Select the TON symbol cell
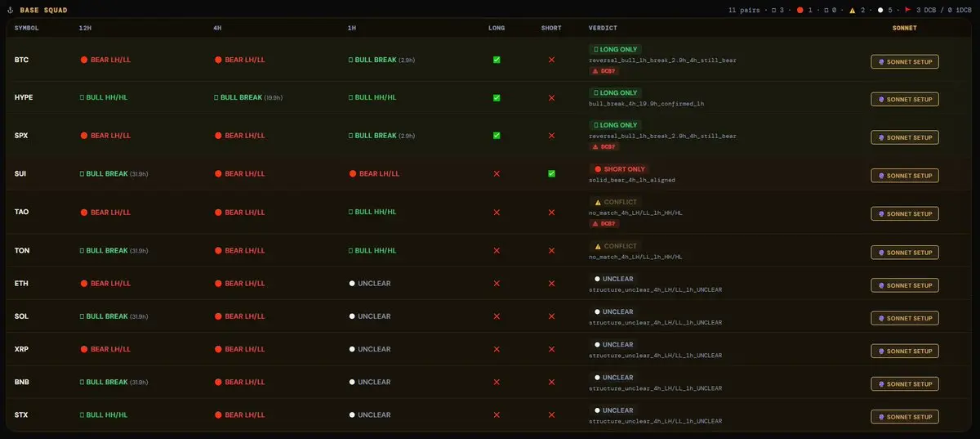The width and height of the screenshot is (980, 439). point(22,250)
